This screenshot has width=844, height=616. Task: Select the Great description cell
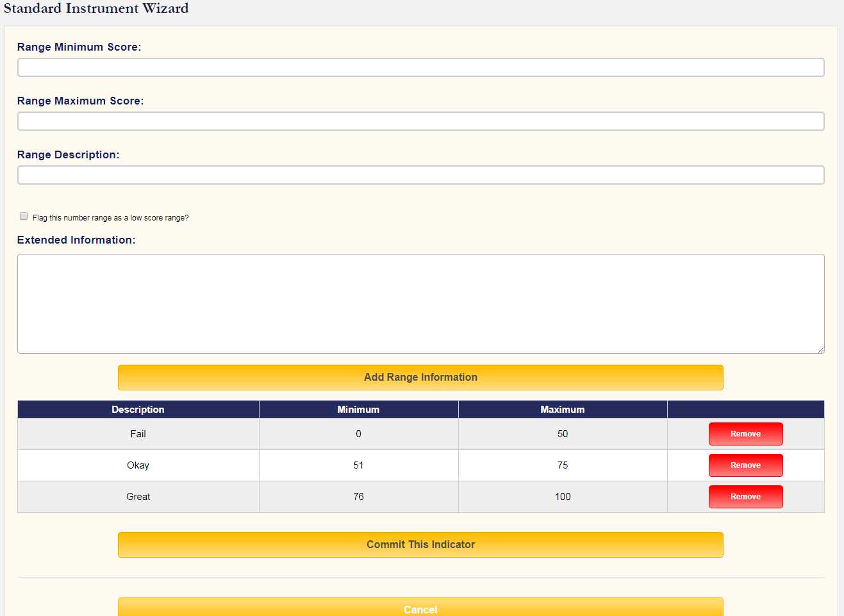click(138, 497)
